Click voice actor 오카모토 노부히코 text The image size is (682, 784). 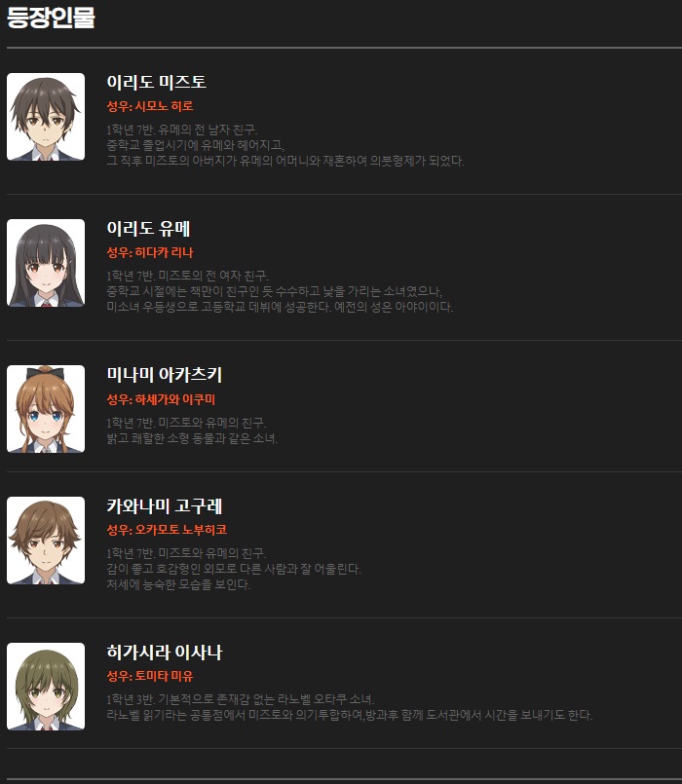181,530
